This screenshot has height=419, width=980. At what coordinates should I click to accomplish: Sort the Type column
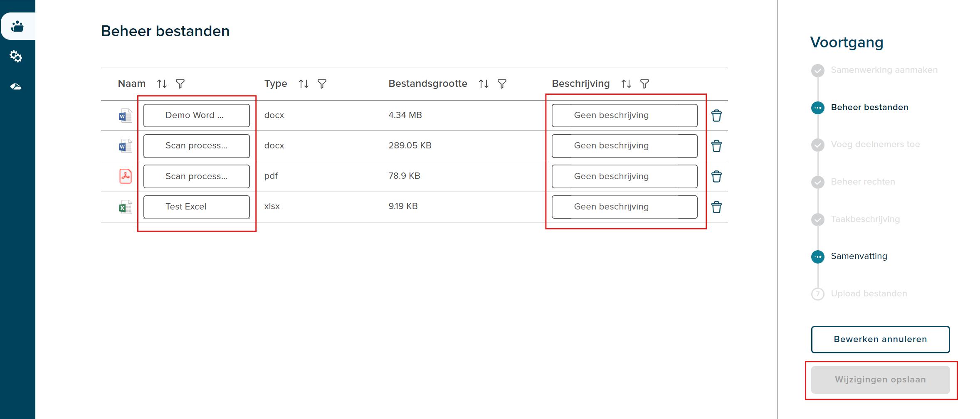[x=304, y=84]
